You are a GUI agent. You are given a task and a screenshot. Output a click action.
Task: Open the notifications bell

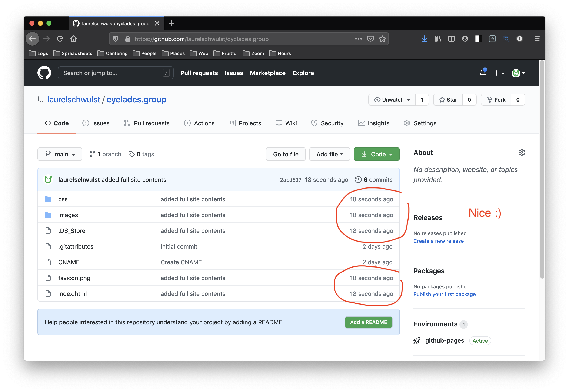tap(483, 73)
